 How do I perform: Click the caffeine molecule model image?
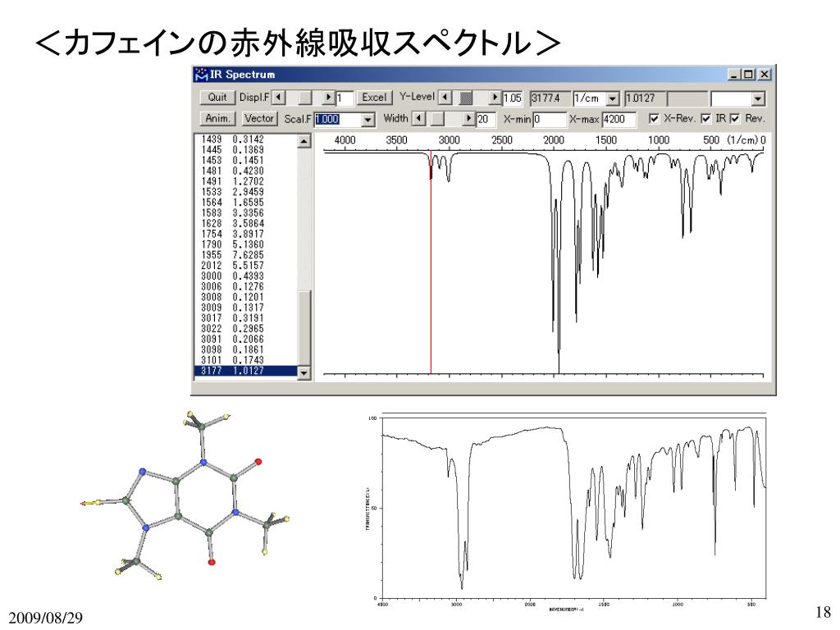[185, 495]
